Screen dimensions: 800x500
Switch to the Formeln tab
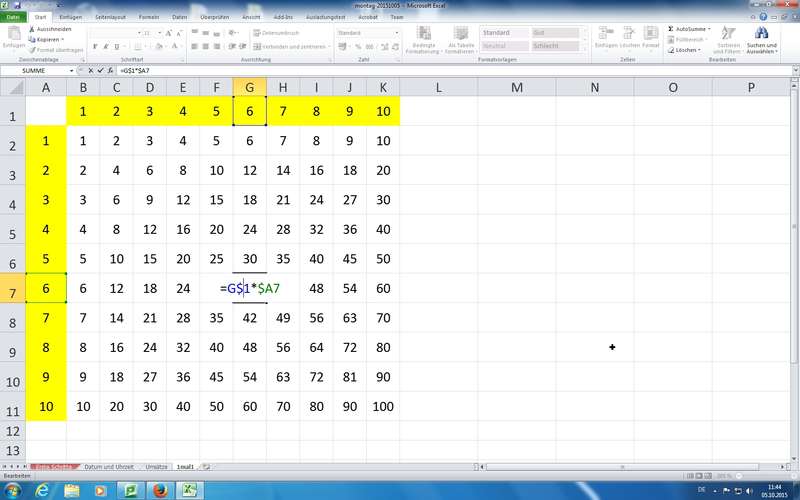[x=149, y=17]
